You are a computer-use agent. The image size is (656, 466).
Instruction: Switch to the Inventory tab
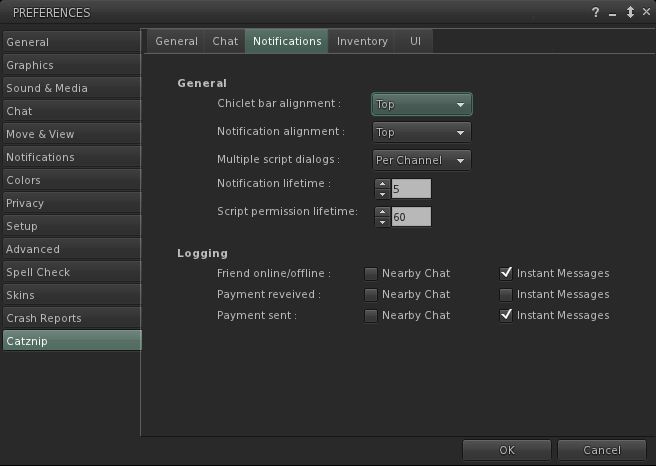click(x=362, y=41)
